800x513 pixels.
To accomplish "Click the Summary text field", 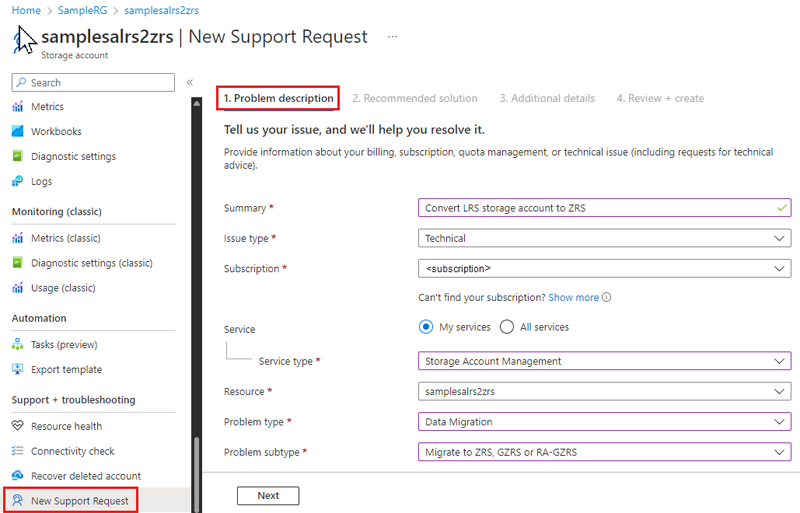I will [x=605, y=208].
